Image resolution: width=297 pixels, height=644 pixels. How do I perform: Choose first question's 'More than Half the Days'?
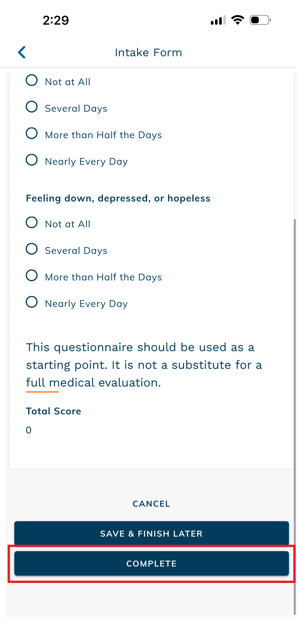(x=32, y=134)
